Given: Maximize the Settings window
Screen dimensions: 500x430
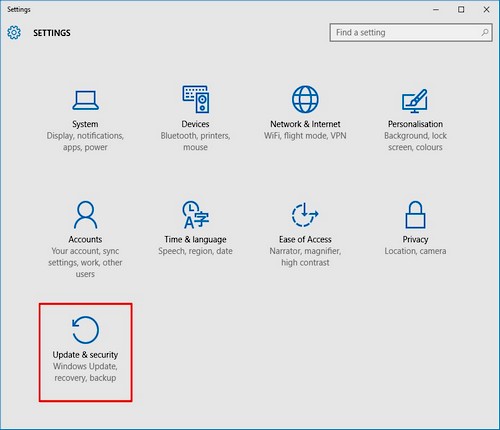Looking at the screenshot, I should [x=461, y=10].
